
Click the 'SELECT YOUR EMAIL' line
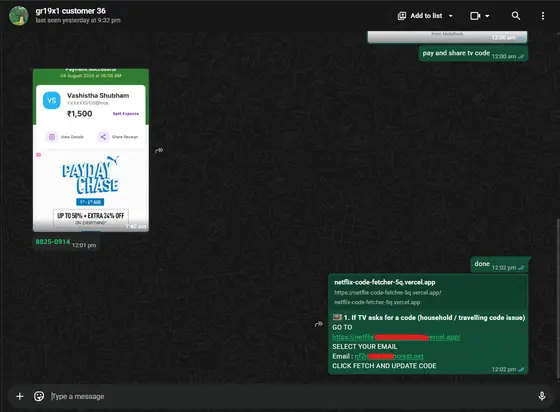(365, 347)
